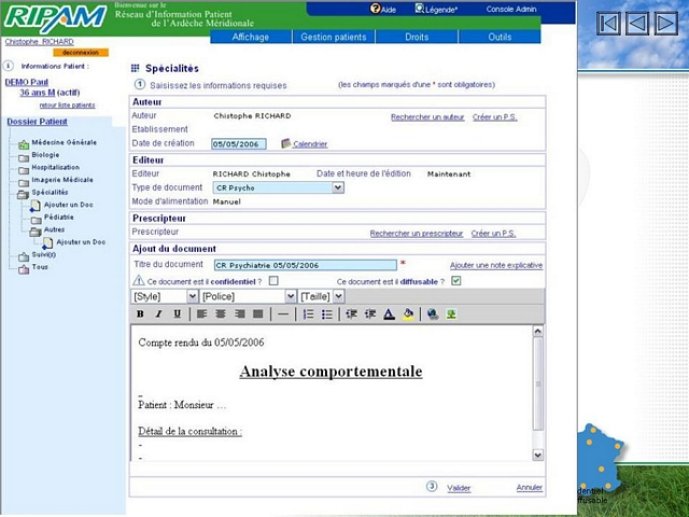Click the Date de création field
This screenshot has height=517, width=689.
[239, 144]
